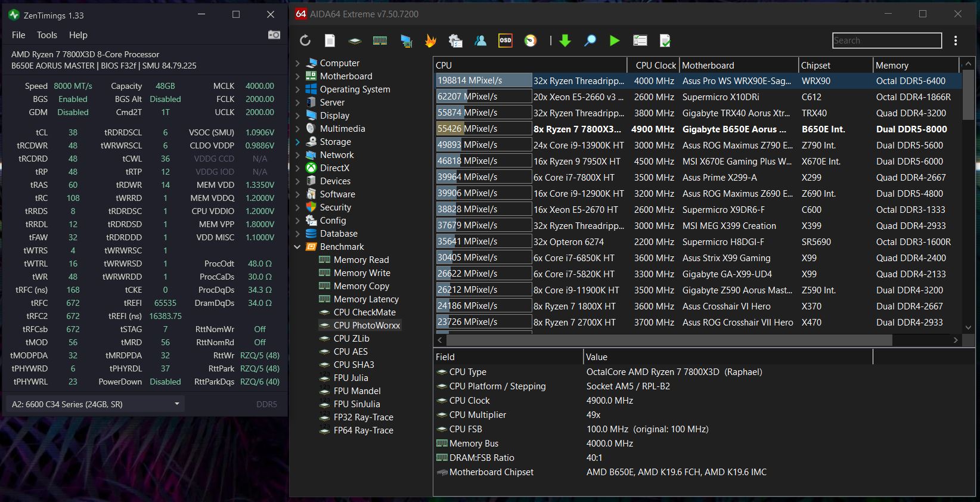Collapse the Benchmark tree node

[297, 247]
